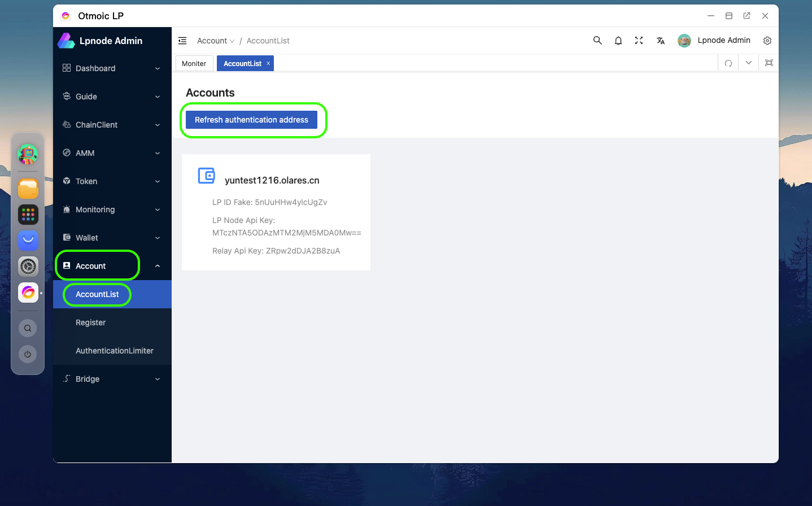Click the account card icon beside yuntest1216.olares.cn
This screenshot has height=506, width=812.
pyautogui.click(x=206, y=176)
